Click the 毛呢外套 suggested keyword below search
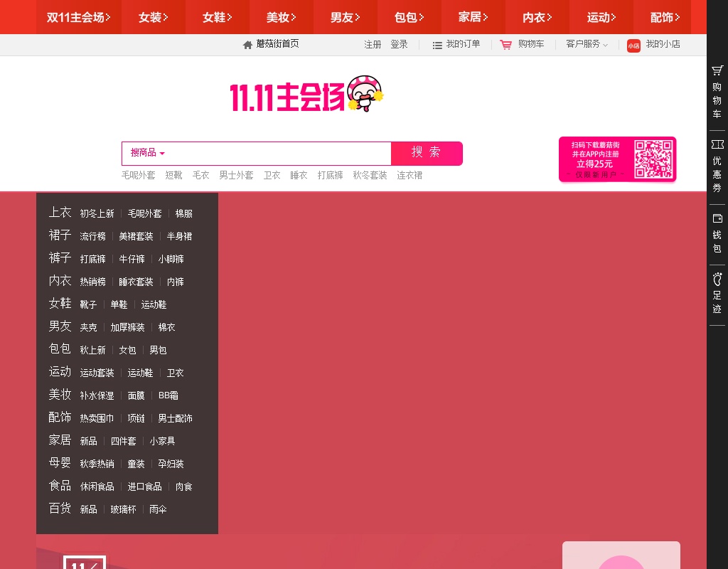 [138, 175]
